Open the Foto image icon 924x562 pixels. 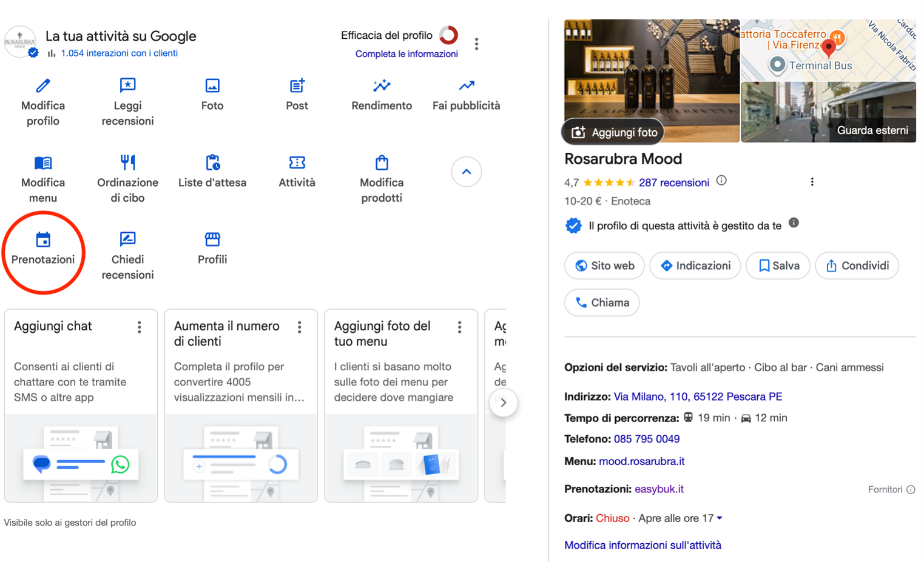point(212,85)
